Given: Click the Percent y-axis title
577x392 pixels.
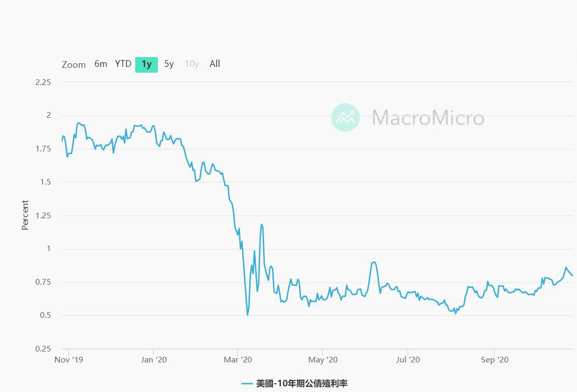Looking at the screenshot, I should [25, 215].
